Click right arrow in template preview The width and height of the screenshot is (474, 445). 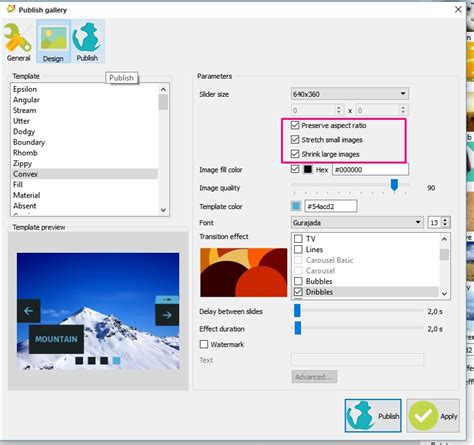(x=167, y=315)
